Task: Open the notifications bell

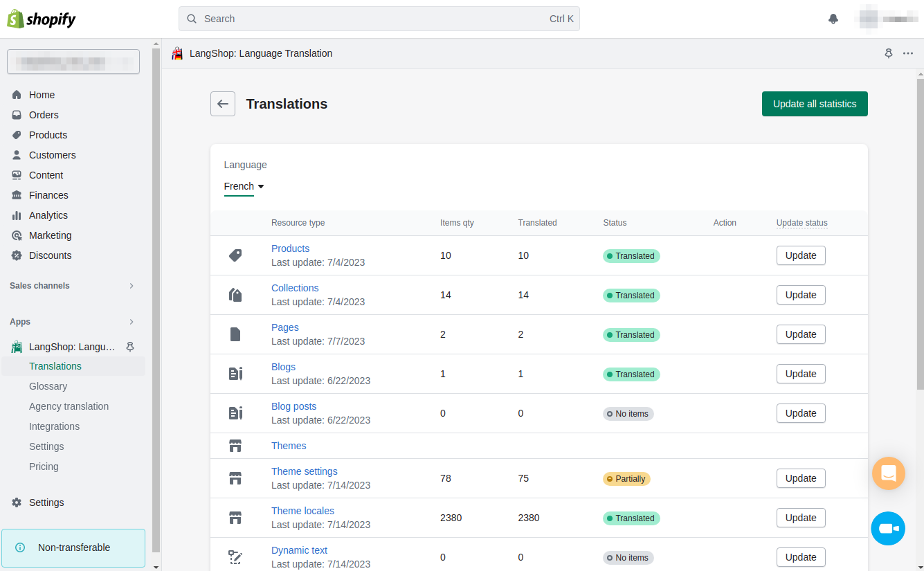Action: point(833,19)
